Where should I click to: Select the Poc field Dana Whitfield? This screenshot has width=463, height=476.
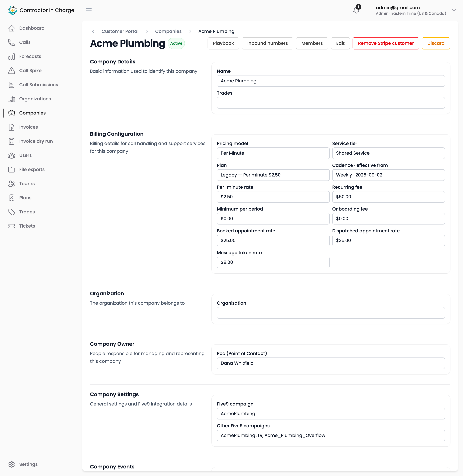[x=331, y=363]
